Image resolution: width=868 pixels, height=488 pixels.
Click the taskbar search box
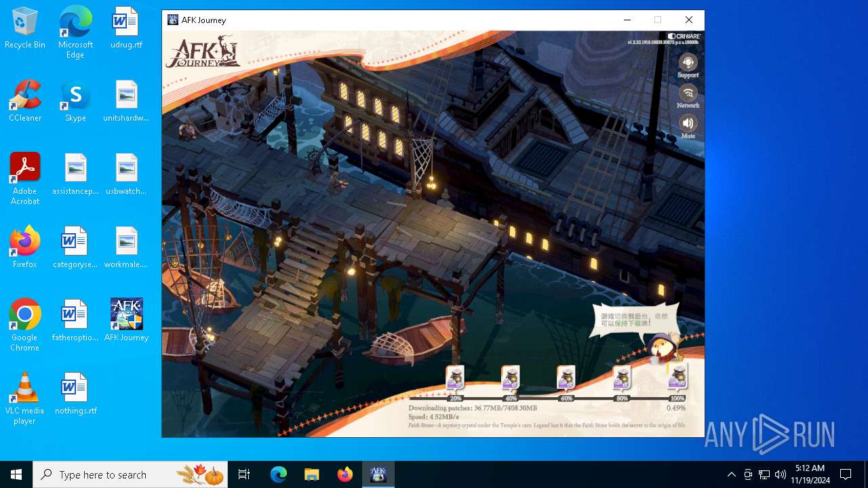pos(130,474)
